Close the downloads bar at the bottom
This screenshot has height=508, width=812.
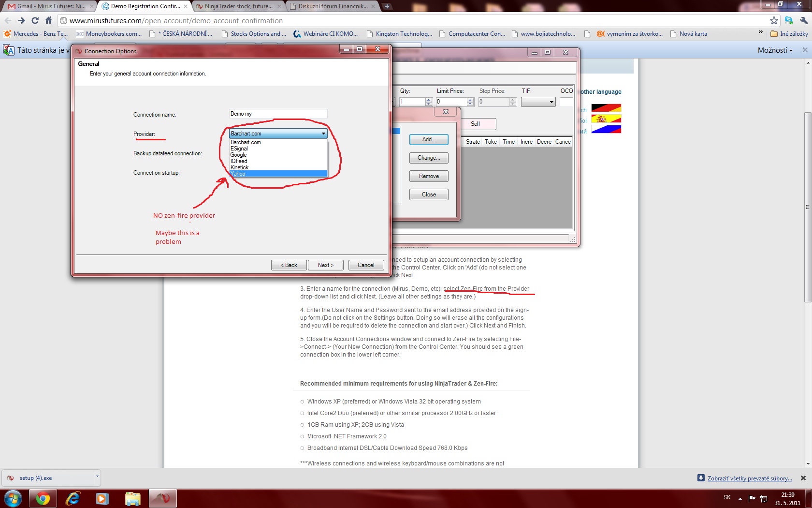click(803, 478)
